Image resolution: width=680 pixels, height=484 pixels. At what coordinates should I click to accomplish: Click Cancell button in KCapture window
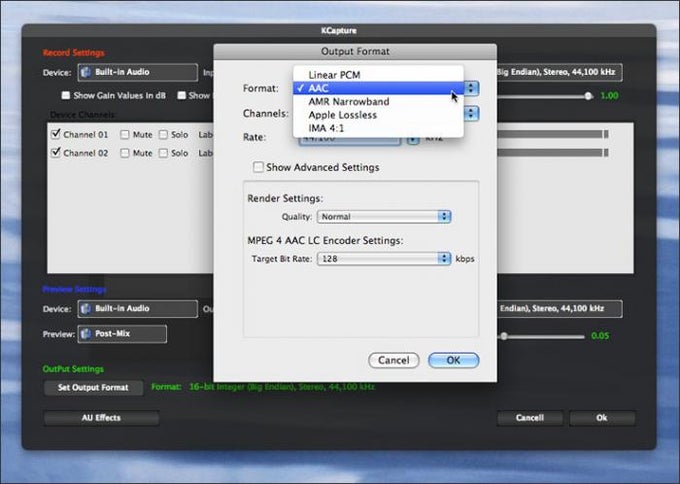[530, 418]
